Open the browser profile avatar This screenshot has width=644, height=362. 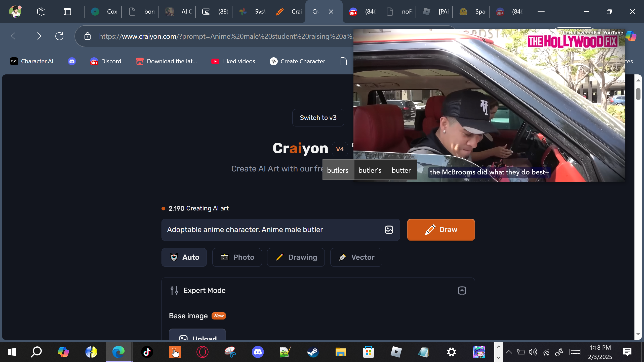coord(15,11)
